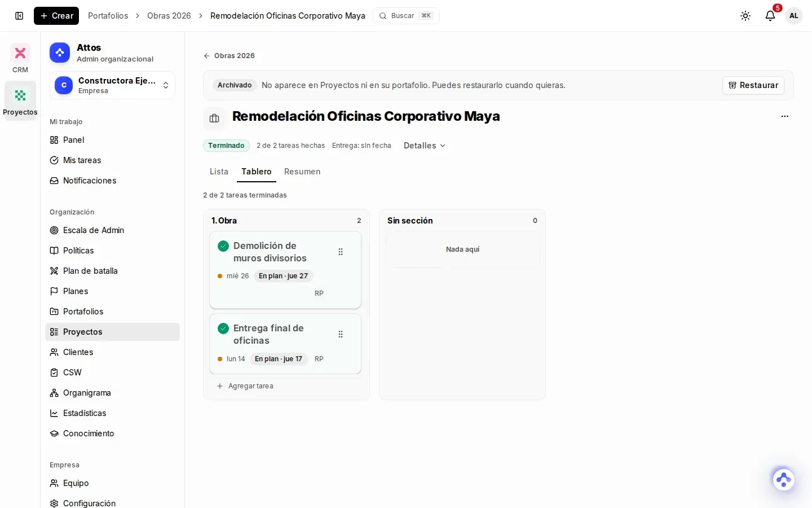Screen dimensions: 812x508
Task: Click RP assignee on Entrega final card
Action: coord(319,359)
